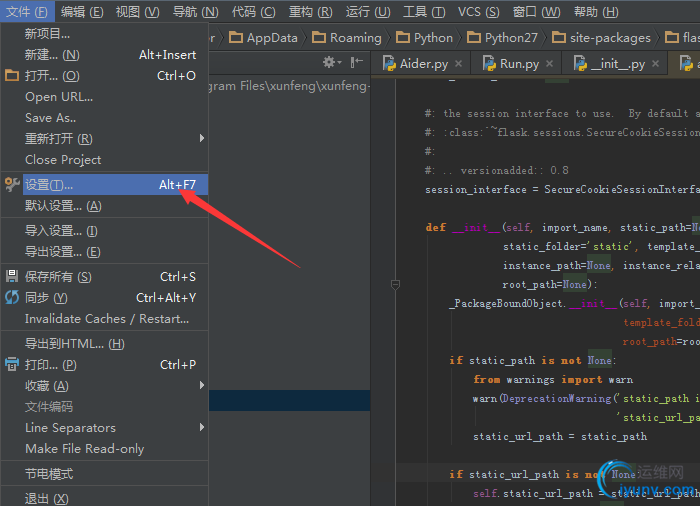Select Close Project menu entry
This screenshot has width=700, height=506.
coord(104,159)
